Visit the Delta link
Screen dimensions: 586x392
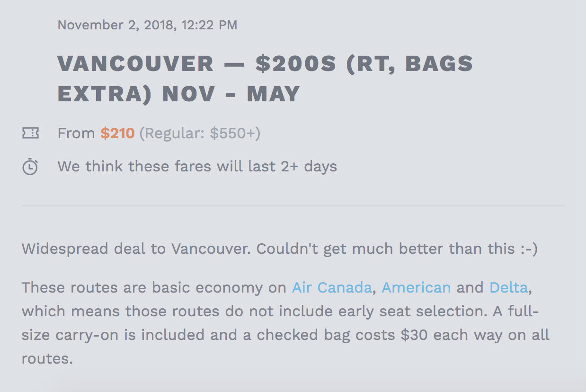508,287
